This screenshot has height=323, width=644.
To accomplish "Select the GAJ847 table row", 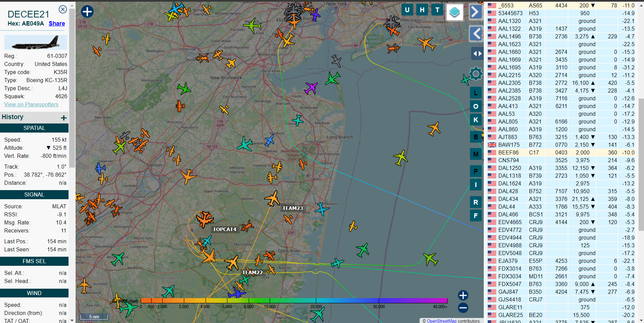I will click(x=561, y=292).
